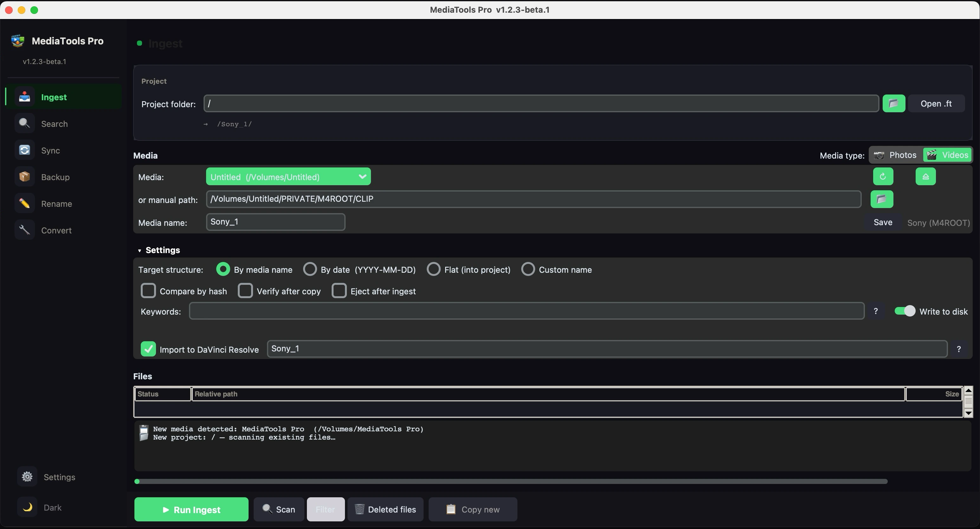Click the Backup box icon in sidebar
The width and height of the screenshot is (980, 529).
25,177
